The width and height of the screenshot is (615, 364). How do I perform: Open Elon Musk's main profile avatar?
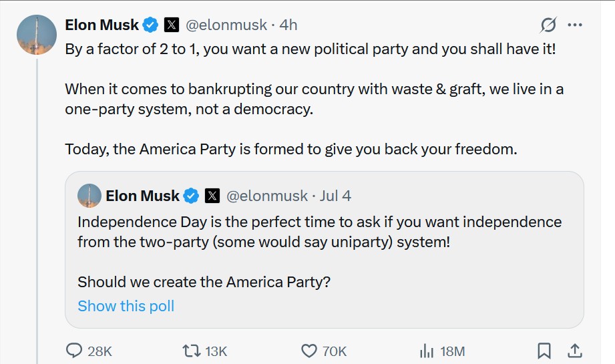(x=36, y=34)
